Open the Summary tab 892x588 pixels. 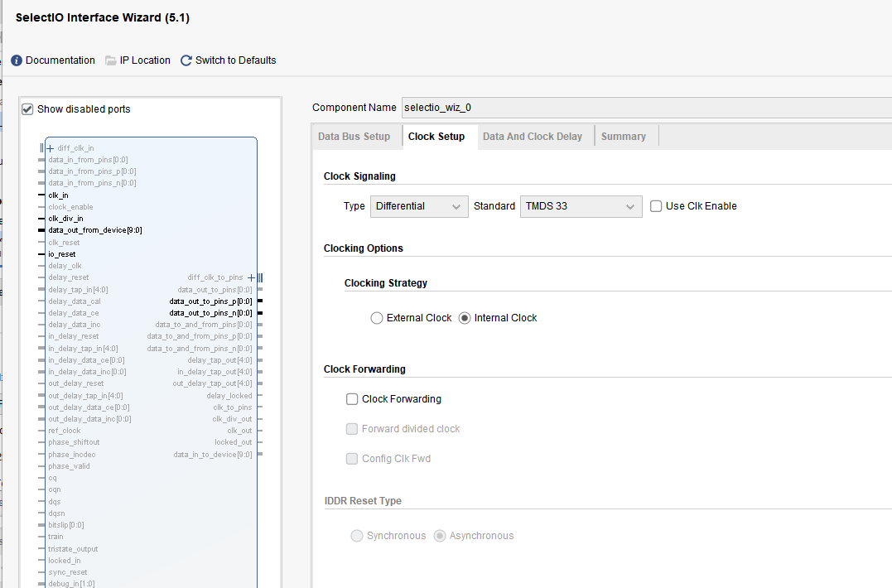pos(624,137)
